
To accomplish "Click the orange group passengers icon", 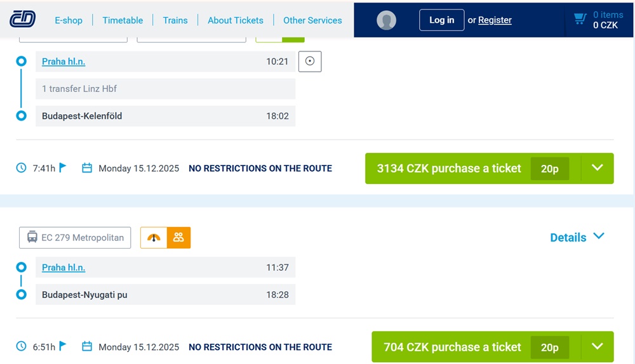I will pos(178,237).
